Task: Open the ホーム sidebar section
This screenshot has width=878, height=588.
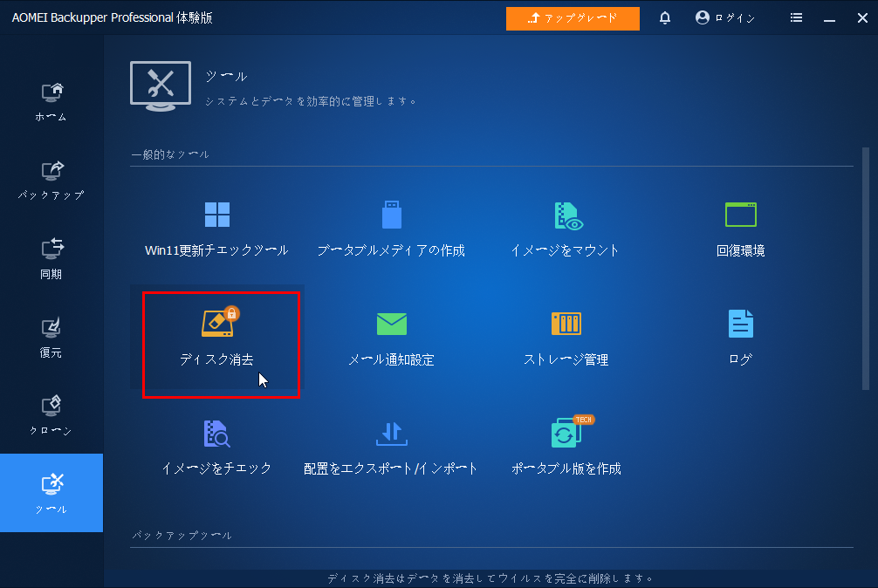Action: pyautogui.click(x=51, y=102)
